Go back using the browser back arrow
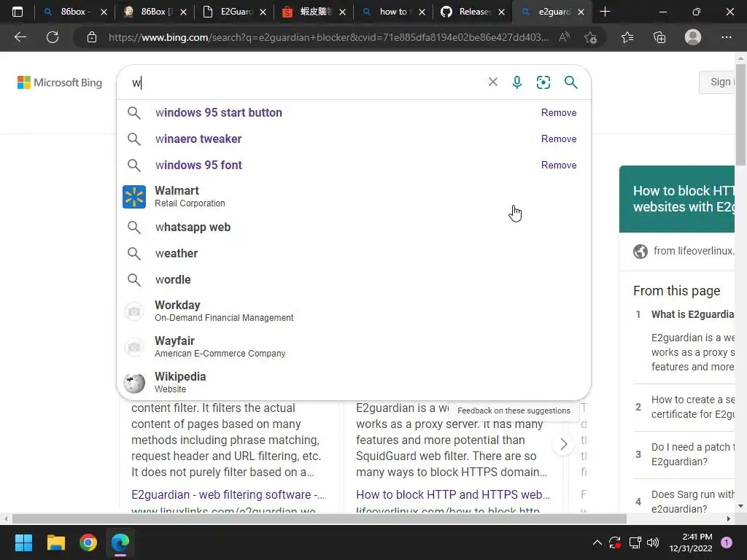This screenshot has width=747, height=560. click(x=20, y=37)
